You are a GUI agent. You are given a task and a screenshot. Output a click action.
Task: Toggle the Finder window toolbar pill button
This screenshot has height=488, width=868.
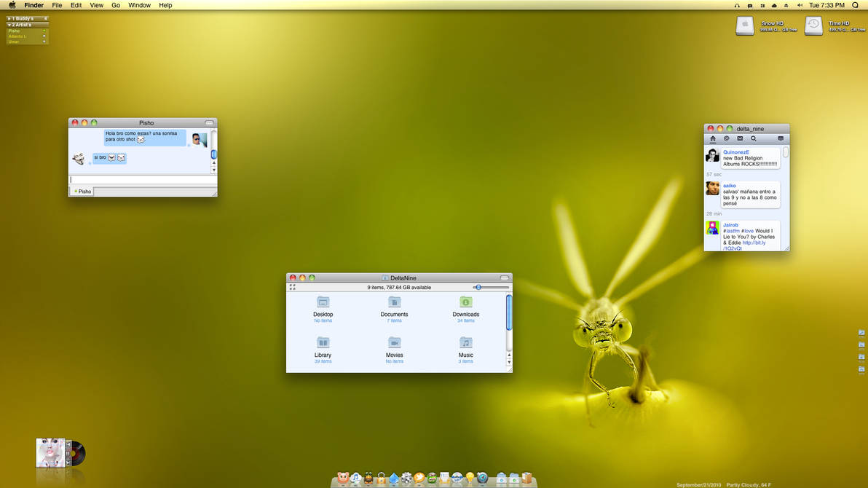(504, 278)
